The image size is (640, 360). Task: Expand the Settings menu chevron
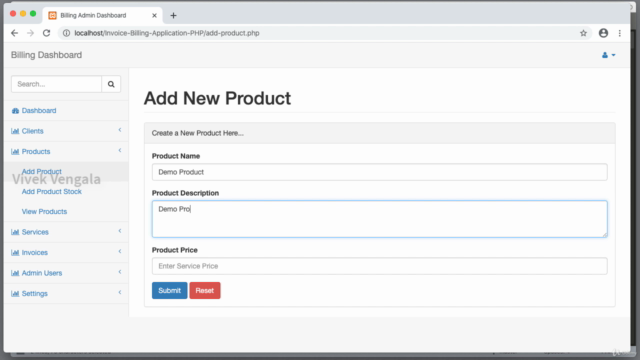click(x=120, y=292)
